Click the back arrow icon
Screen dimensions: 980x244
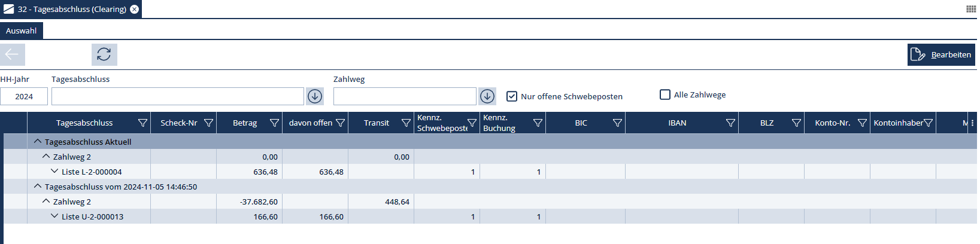pyautogui.click(x=13, y=54)
